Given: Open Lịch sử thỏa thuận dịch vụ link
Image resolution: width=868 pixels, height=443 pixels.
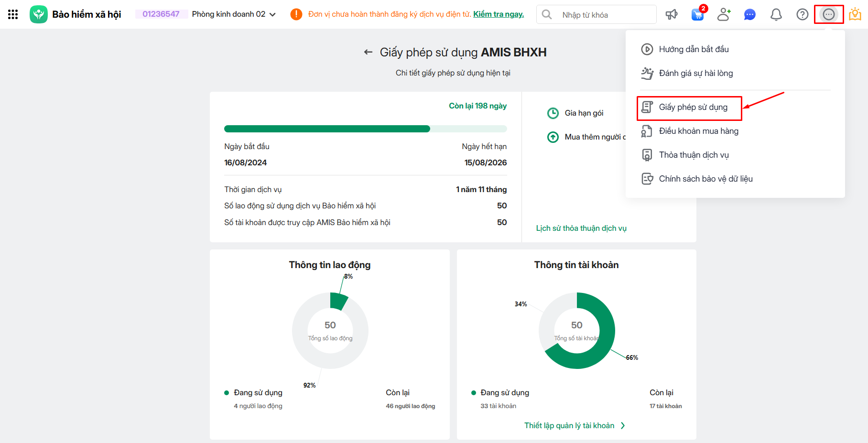Looking at the screenshot, I should [x=581, y=228].
